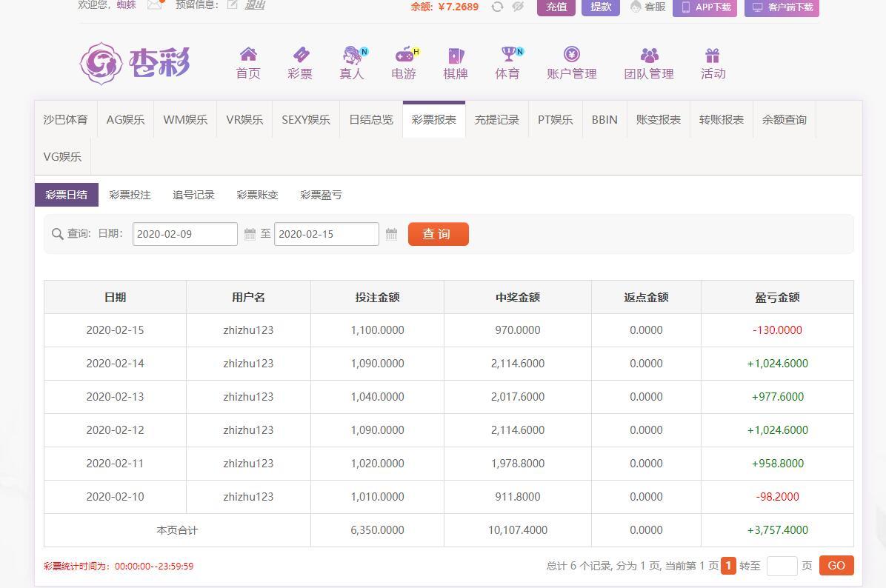886x588 pixels.
Task: Click the 充值 recharge button
Action: tap(556, 7)
